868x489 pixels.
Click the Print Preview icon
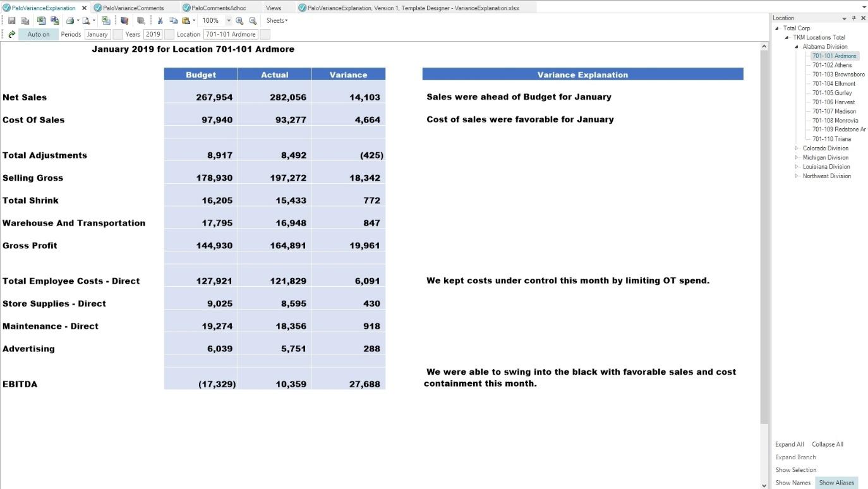point(86,21)
